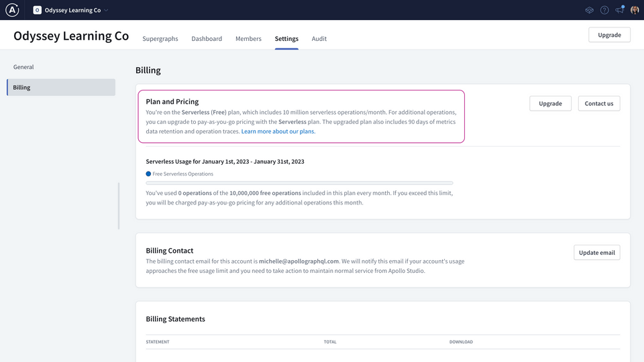Screen dimensions: 644x362
Task: Click the michelle@apollographql.com email text
Action: (x=299, y=261)
